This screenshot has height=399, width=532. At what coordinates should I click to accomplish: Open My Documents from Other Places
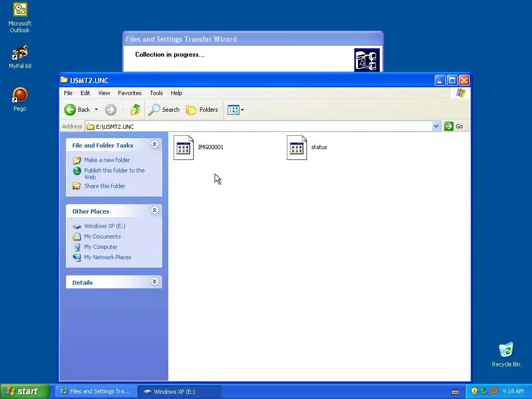tap(102, 236)
